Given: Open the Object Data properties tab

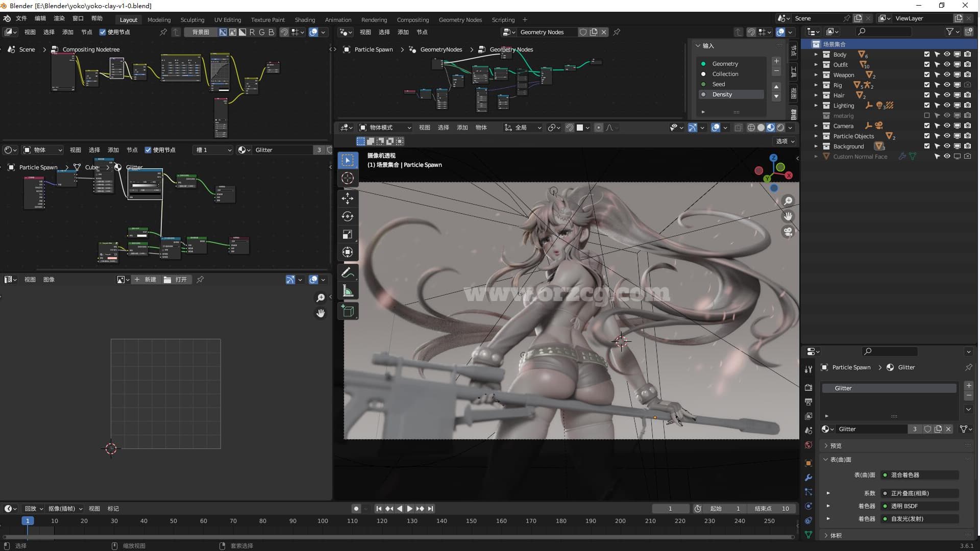Looking at the screenshot, I should 808,535.
